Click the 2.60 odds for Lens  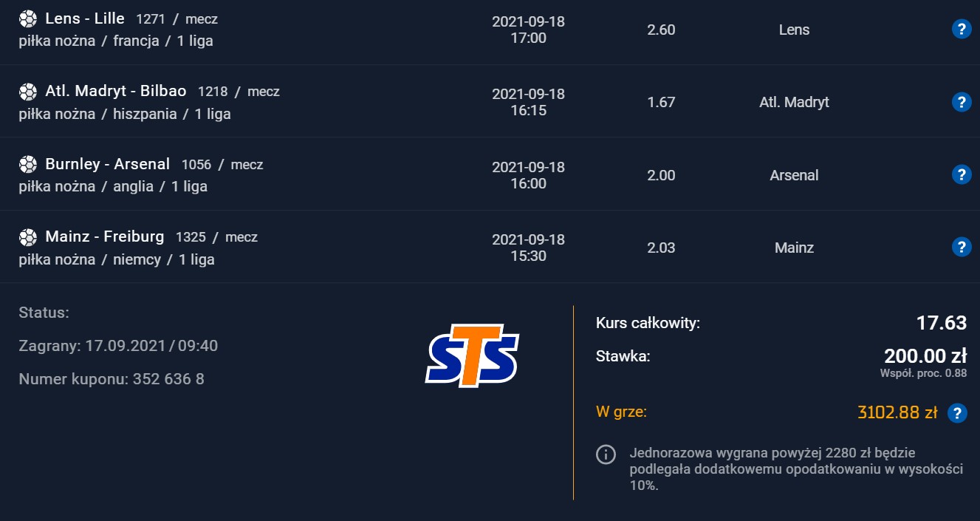click(661, 30)
